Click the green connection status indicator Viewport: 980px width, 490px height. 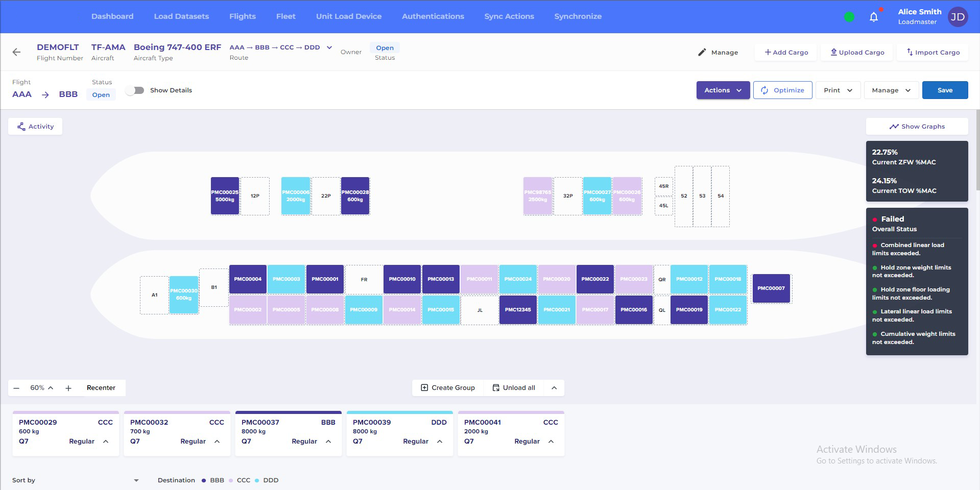(849, 17)
